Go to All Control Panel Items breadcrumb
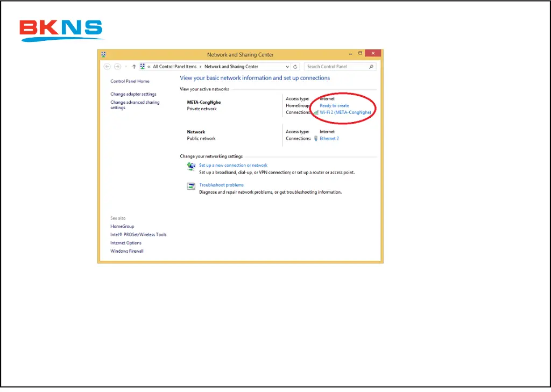 (x=174, y=67)
